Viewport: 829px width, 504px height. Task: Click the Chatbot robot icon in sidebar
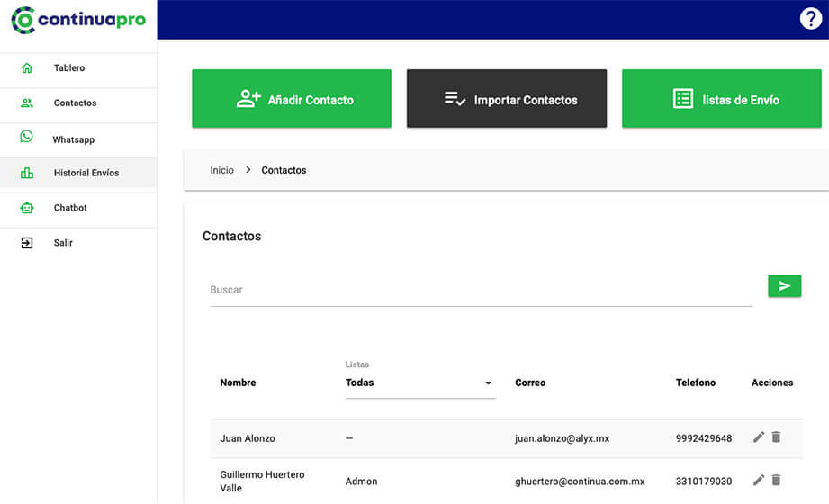click(27, 208)
